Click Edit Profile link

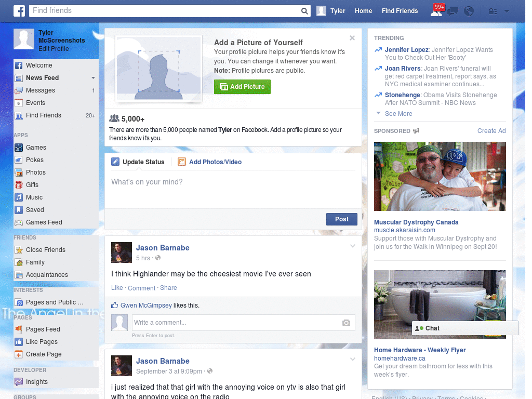[x=54, y=49]
